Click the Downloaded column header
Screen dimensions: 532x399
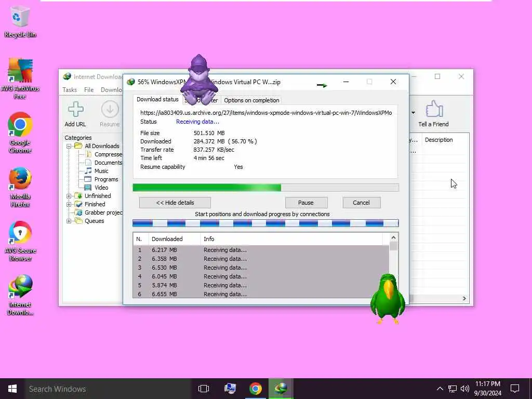pos(175,239)
